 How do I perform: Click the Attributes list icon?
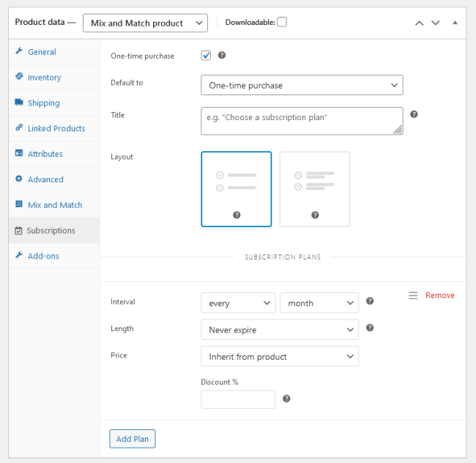19,153
